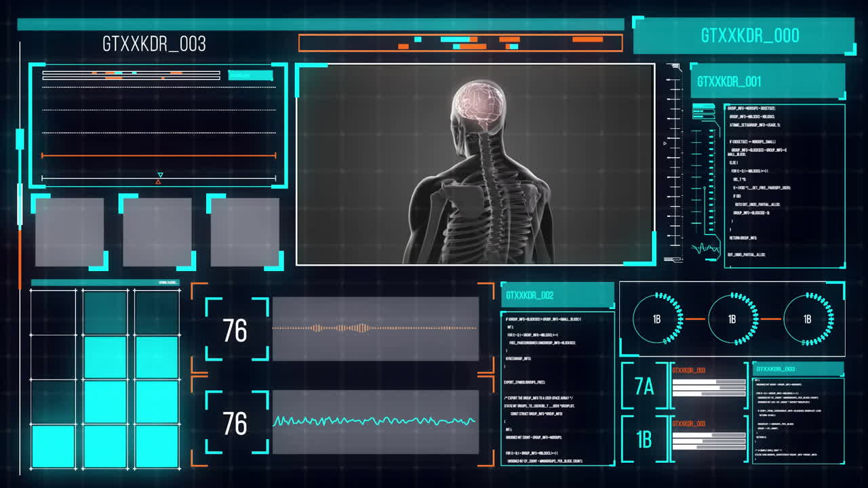Click the 7A bracketed indicator

pyautogui.click(x=644, y=386)
